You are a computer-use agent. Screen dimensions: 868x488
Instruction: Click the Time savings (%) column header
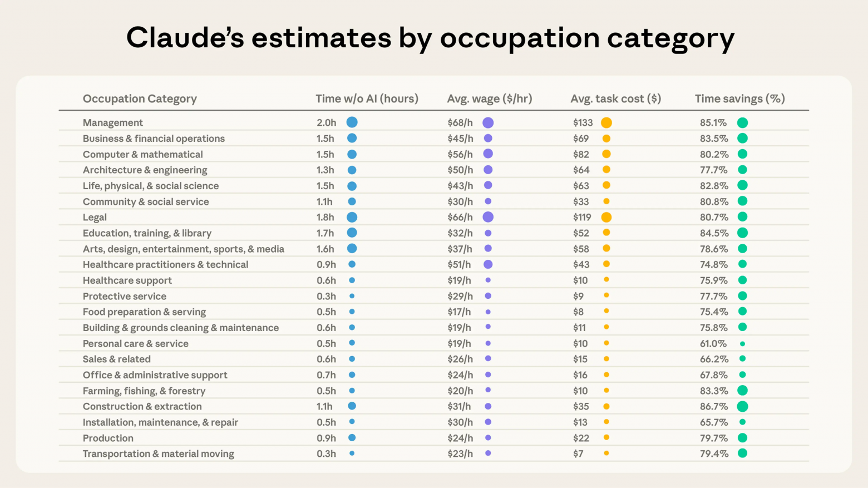pyautogui.click(x=739, y=99)
